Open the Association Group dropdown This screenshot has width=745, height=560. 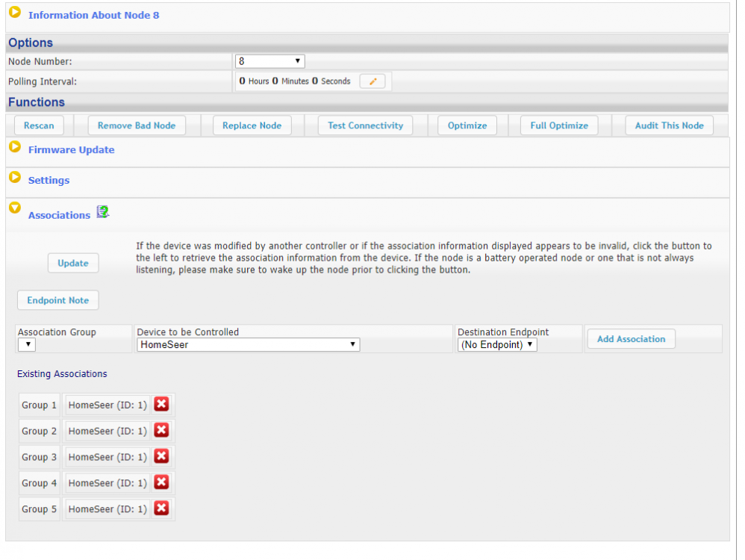click(x=26, y=345)
